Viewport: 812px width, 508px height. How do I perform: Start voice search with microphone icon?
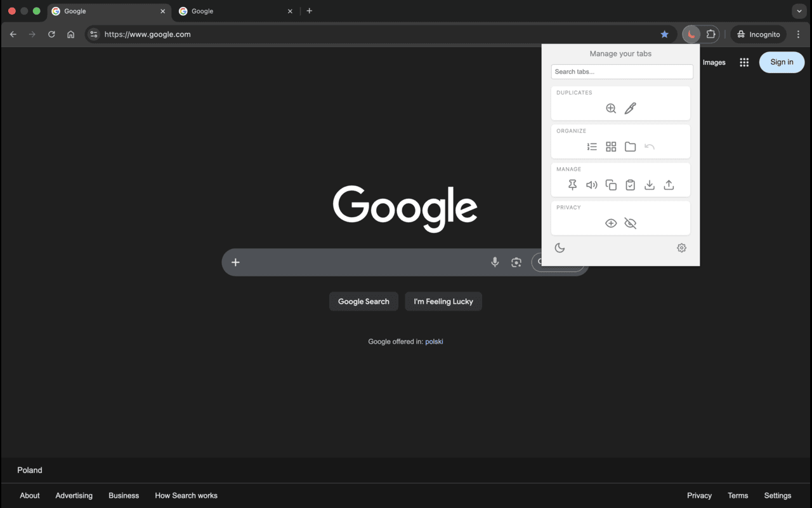click(495, 262)
